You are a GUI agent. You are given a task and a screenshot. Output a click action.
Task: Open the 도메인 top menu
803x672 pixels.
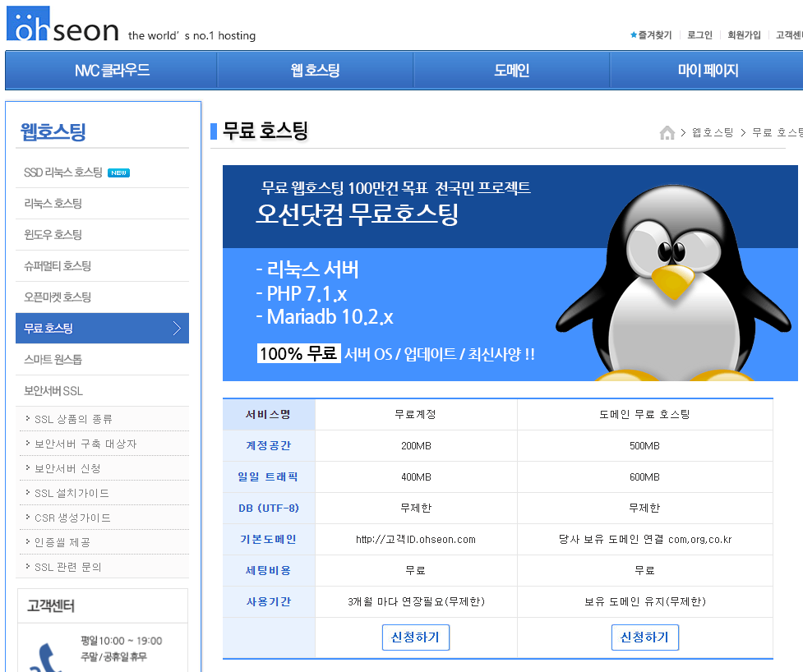pyautogui.click(x=511, y=70)
